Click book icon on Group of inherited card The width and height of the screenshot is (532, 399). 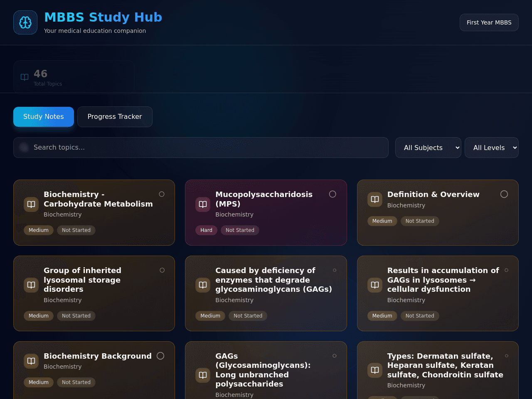tap(31, 285)
